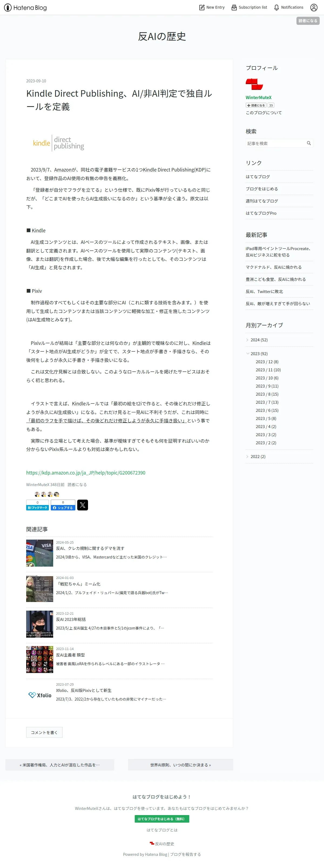The image size is (324, 868).
Task: Open 2023 / 8 (15) archive
Action: pyautogui.click(x=267, y=394)
